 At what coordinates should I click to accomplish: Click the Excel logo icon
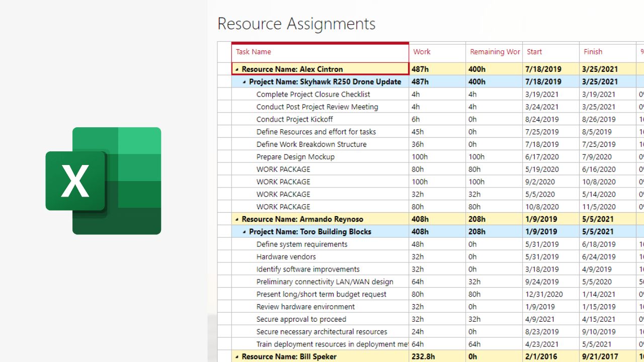tap(103, 181)
